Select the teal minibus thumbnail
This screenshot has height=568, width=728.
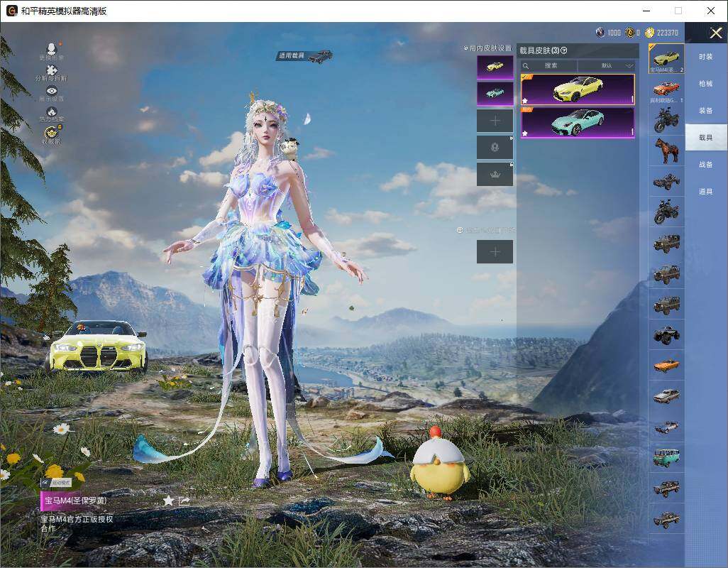click(x=666, y=457)
